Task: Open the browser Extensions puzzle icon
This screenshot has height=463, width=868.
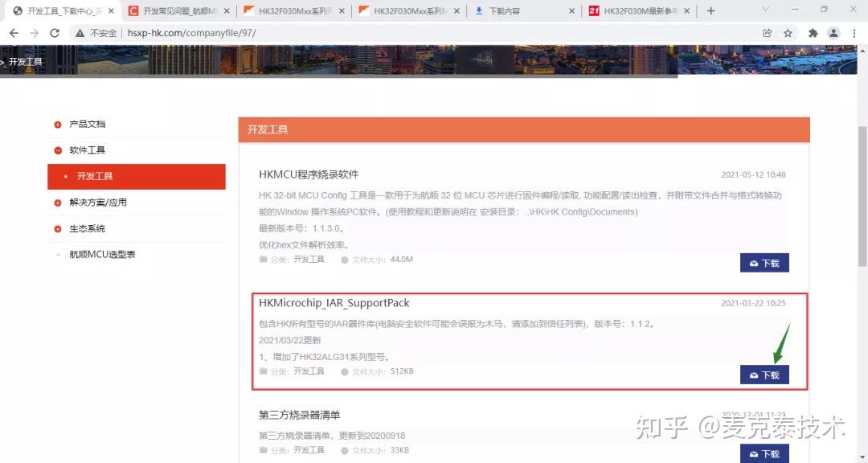Action: coord(813,33)
